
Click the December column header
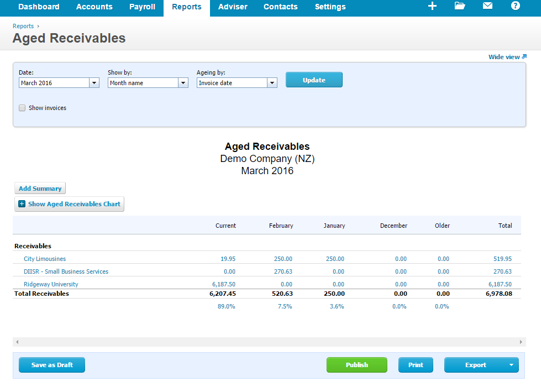click(393, 226)
